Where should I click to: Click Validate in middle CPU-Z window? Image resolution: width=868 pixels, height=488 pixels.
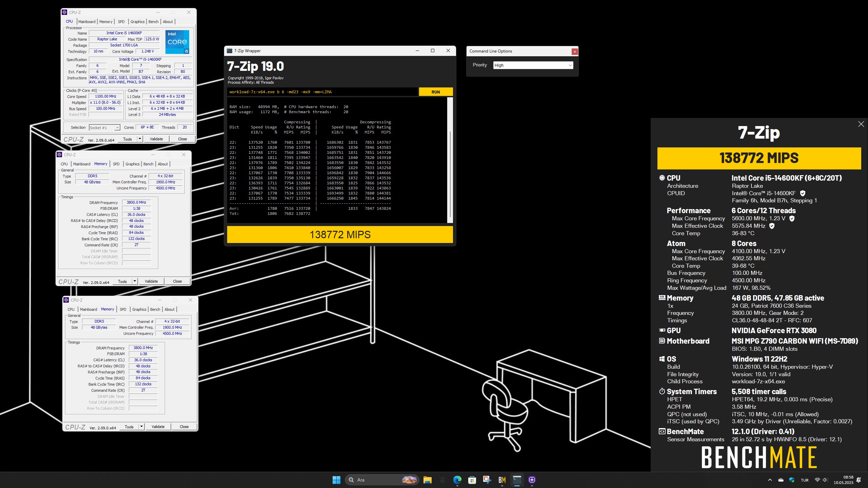(151, 281)
